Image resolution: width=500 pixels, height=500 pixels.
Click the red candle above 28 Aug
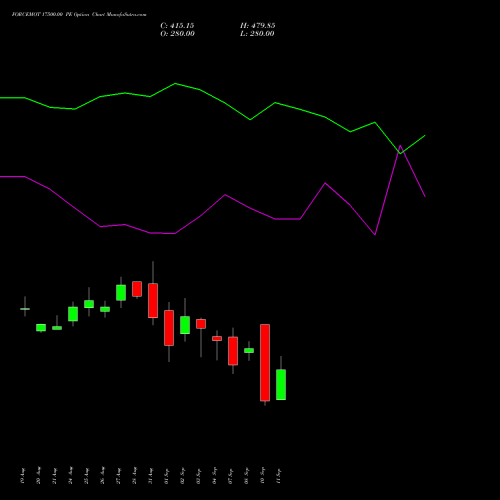click(x=137, y=289)
